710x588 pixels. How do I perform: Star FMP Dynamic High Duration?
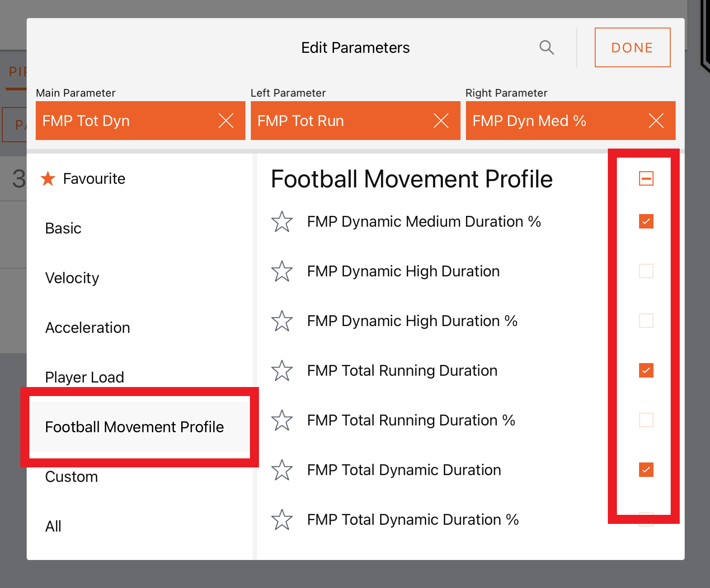(x=282, y=271)
